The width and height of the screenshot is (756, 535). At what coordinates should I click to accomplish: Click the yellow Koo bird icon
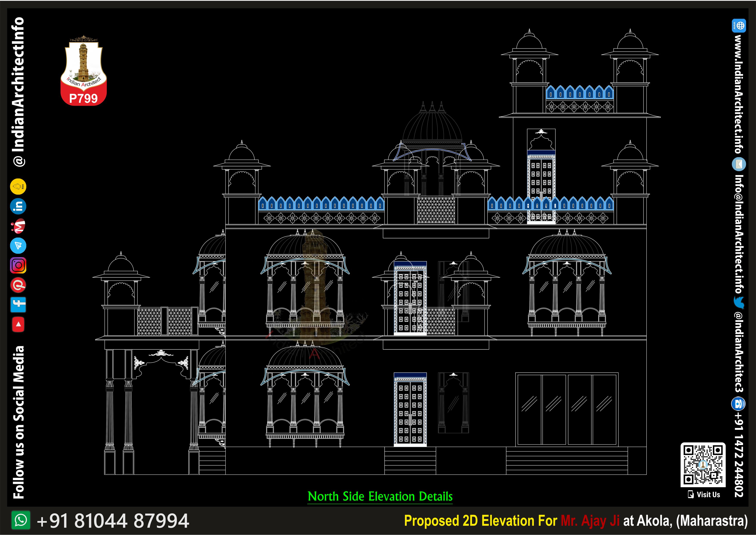pos(18,187)
